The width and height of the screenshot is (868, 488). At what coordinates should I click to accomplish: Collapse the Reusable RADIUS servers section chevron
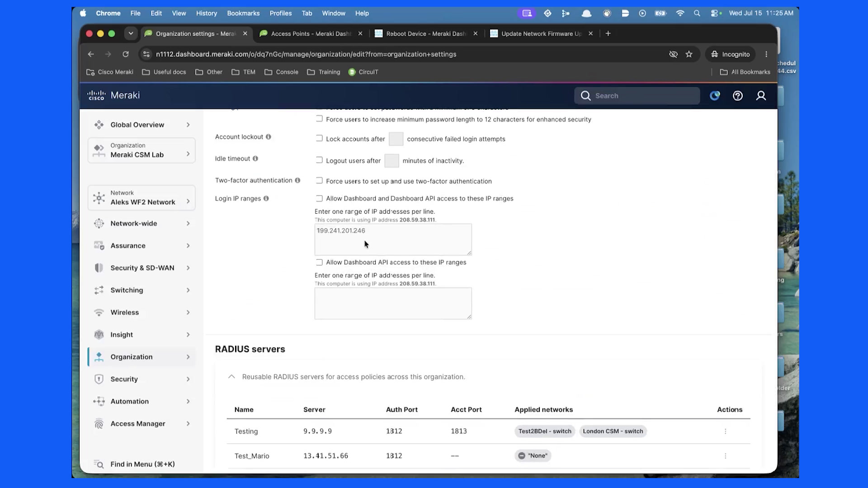231,377
